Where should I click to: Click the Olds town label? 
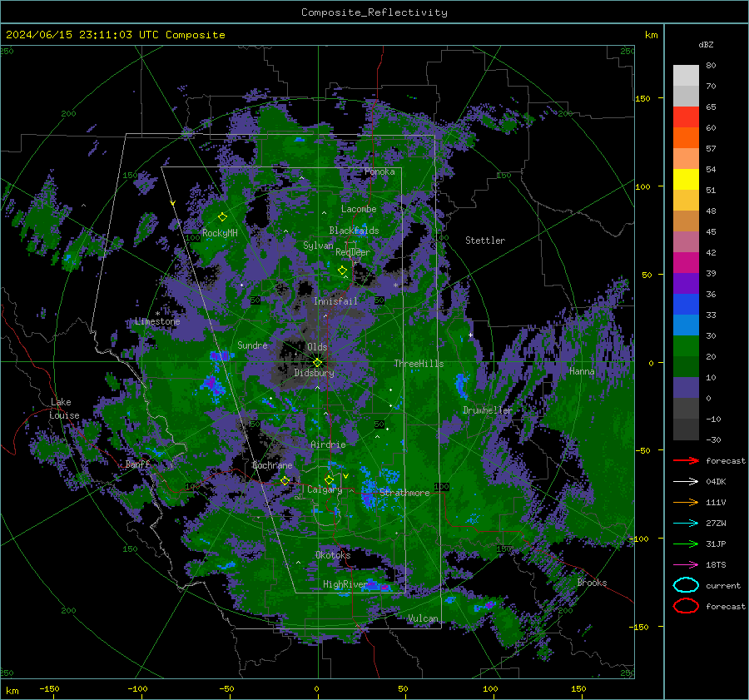click(317, 347)
